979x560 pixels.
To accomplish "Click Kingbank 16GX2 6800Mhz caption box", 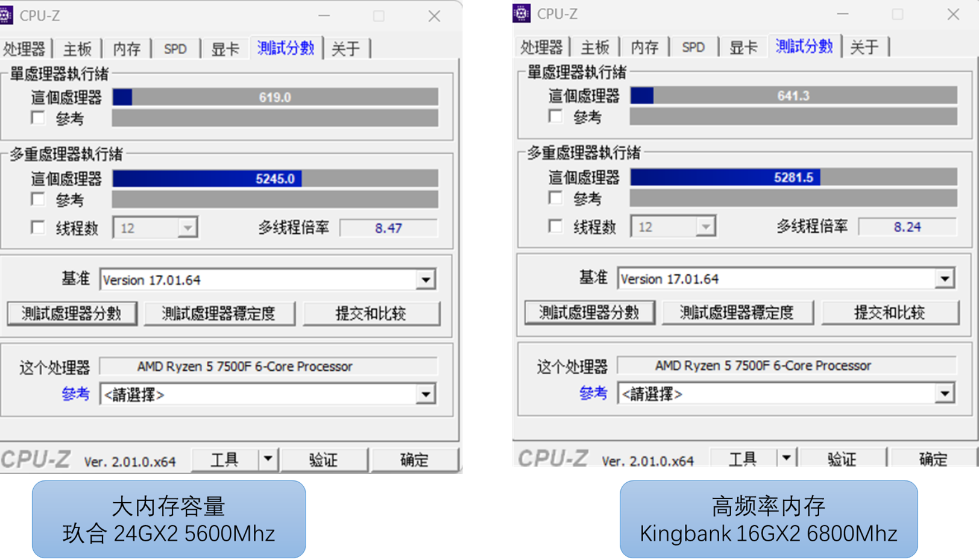I will point(769,519).
